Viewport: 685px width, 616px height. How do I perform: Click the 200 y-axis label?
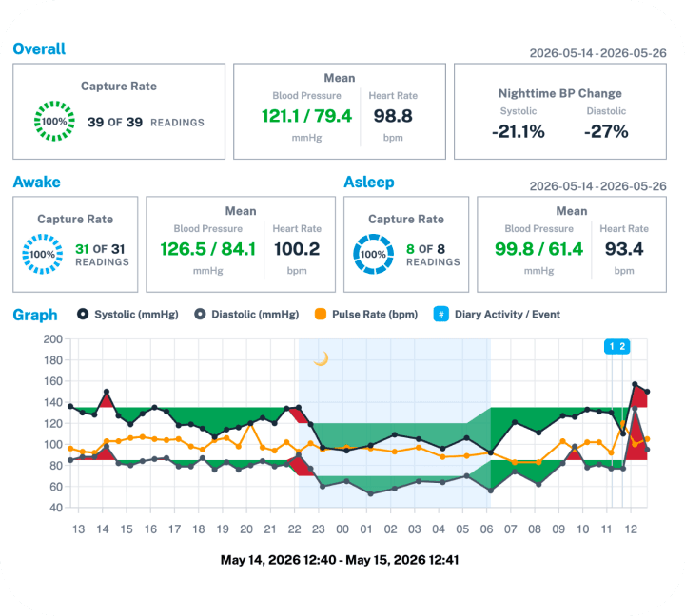(53, 339)
